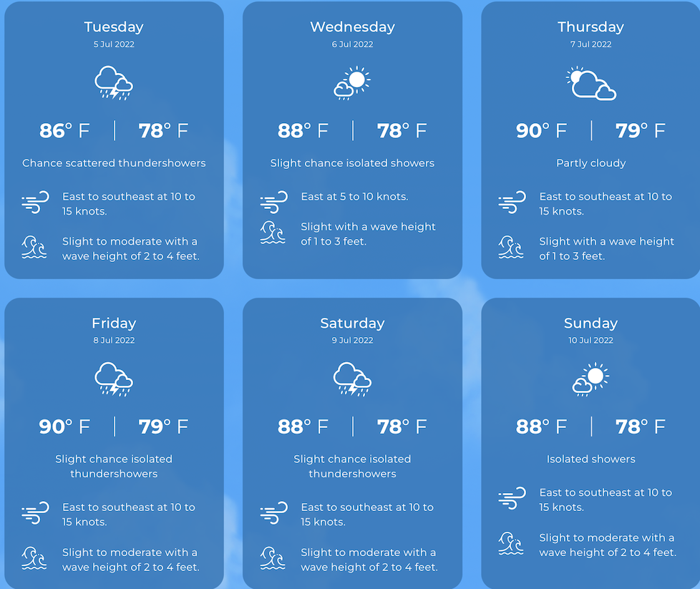Click the wave icon on Wednesday's card
Image resolution: width=700 pixels, height=589 pixels.
(273, 233)
